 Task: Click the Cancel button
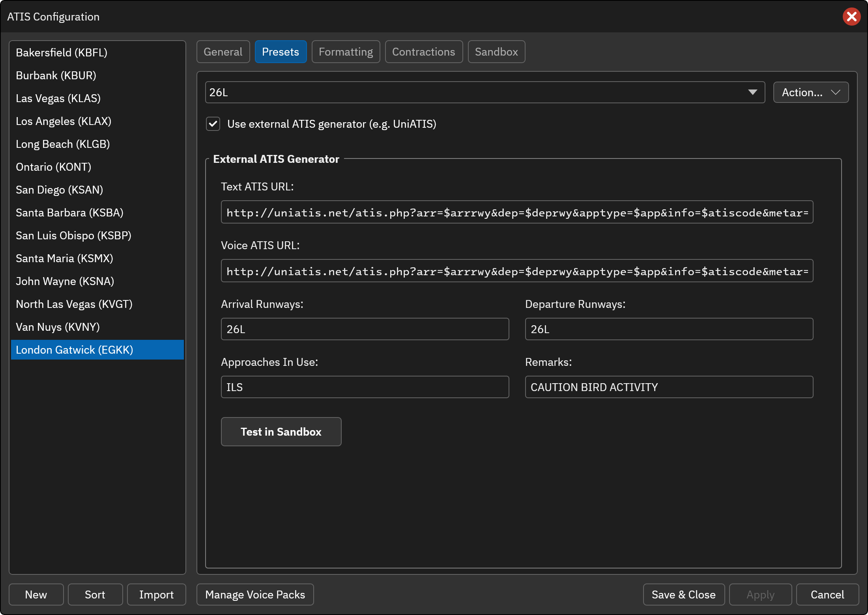tap(827, 594)
